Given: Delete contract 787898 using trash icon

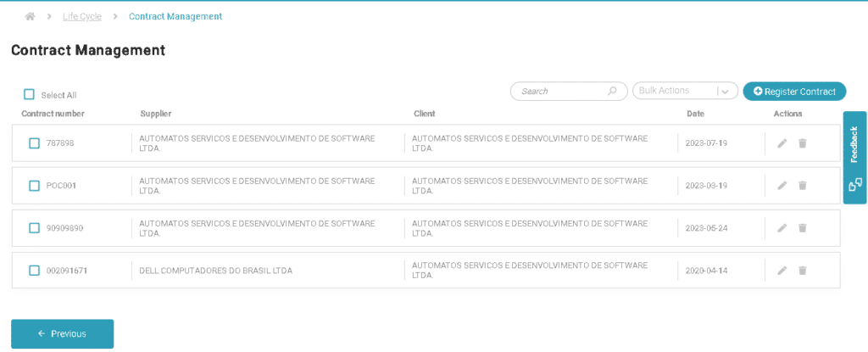Looking at the screenshot, I should [802, 143].
